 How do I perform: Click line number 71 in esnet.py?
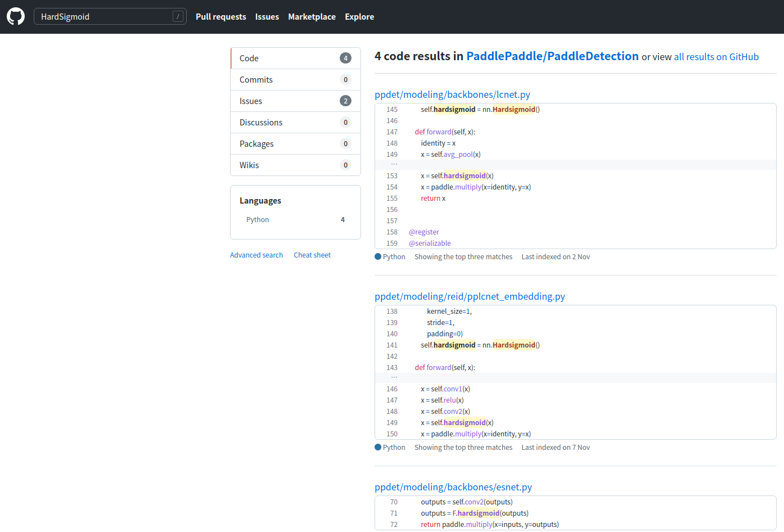click(x=394, y=513)
